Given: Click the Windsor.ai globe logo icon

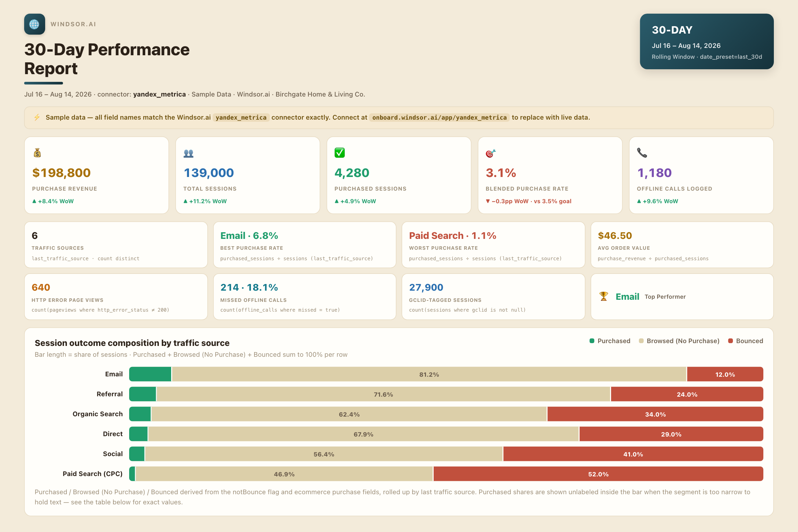Looking at the screenshot, I should (34, 24).
